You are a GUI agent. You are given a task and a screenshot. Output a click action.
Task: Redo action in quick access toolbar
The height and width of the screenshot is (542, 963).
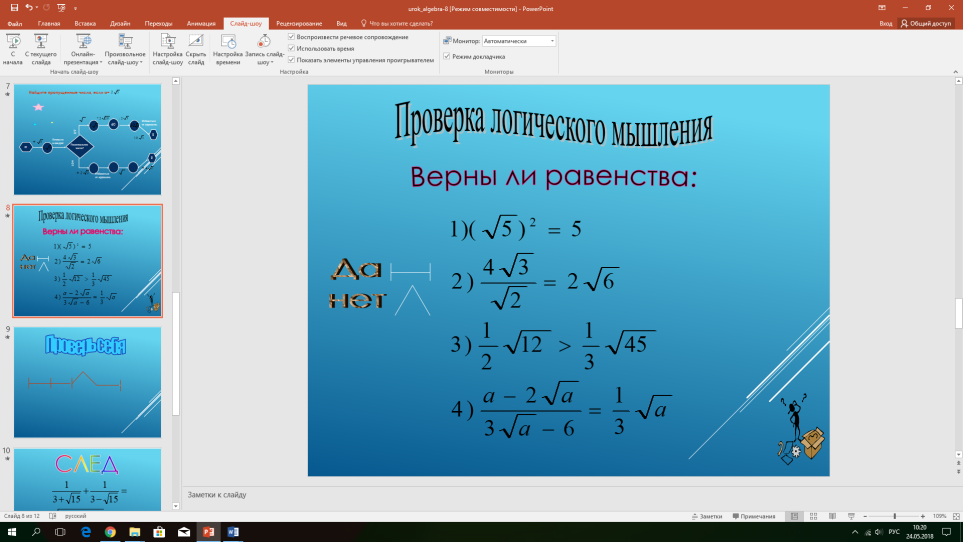(46, 8)
